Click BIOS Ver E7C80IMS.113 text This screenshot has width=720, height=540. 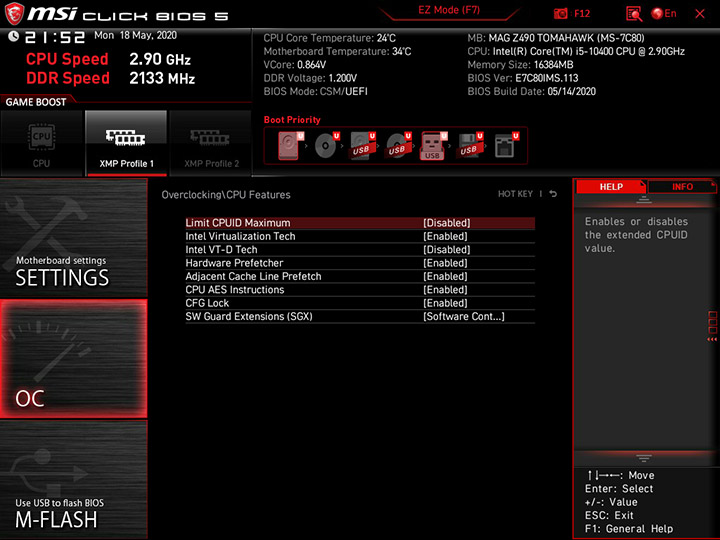[x=523, y=78]
